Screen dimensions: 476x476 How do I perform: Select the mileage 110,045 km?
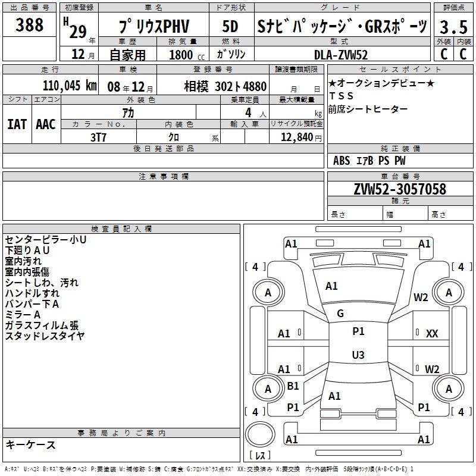(70, 86)
